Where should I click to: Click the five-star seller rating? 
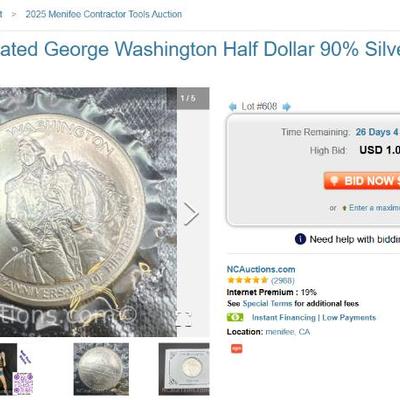click(x=247, y=280)
